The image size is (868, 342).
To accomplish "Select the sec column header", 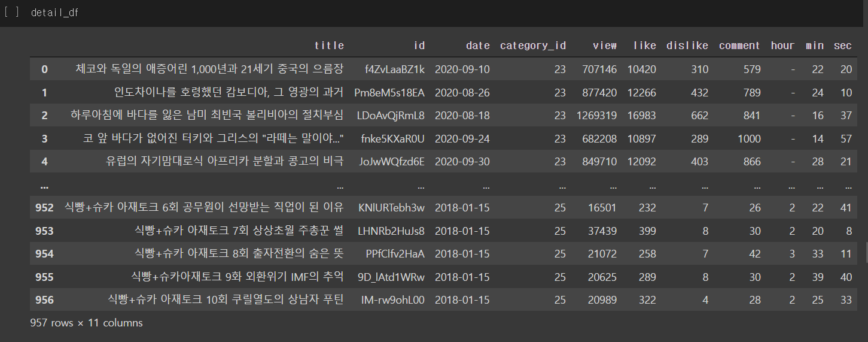I will (843, 46).
